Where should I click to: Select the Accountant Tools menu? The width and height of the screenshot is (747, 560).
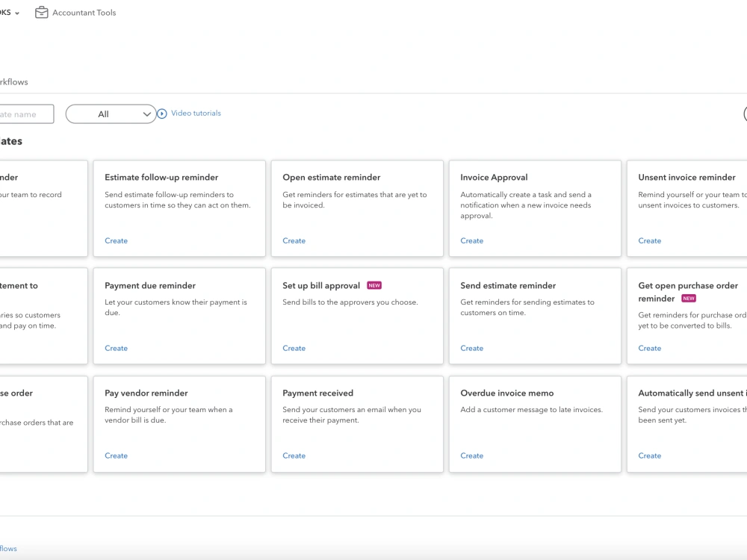[x=75, y=13]
